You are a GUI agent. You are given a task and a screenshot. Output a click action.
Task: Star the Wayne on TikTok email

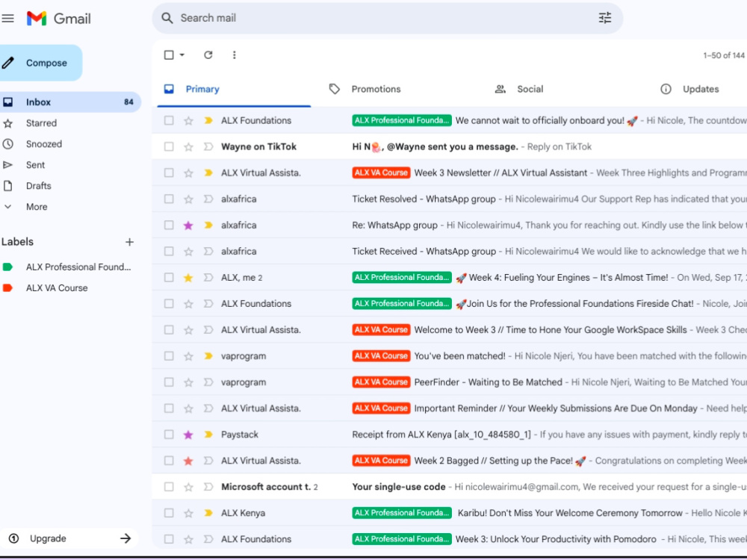pyautogui.click(x=189, y=146)
